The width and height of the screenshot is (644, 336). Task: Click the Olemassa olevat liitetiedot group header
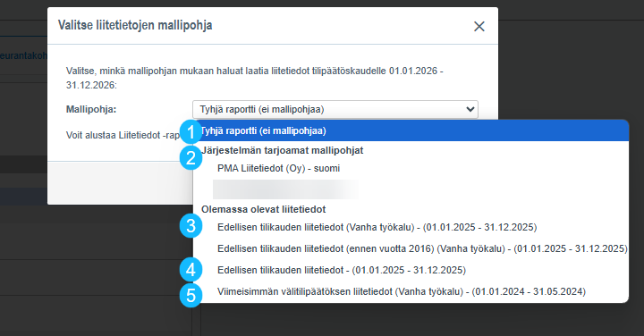pyautogui.click(x=263, y=210)
